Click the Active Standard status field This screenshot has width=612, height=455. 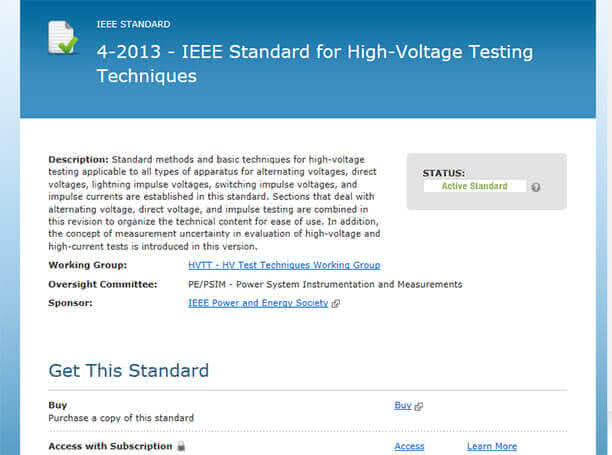pos(475,186)
